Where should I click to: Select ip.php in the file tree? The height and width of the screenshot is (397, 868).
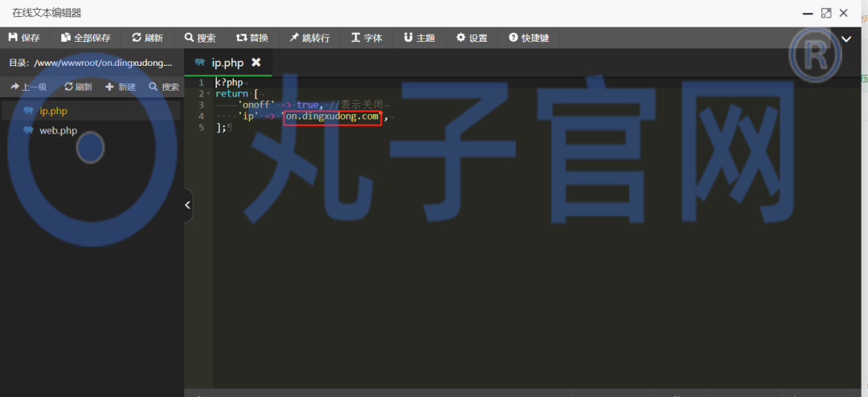coord(53,111)
